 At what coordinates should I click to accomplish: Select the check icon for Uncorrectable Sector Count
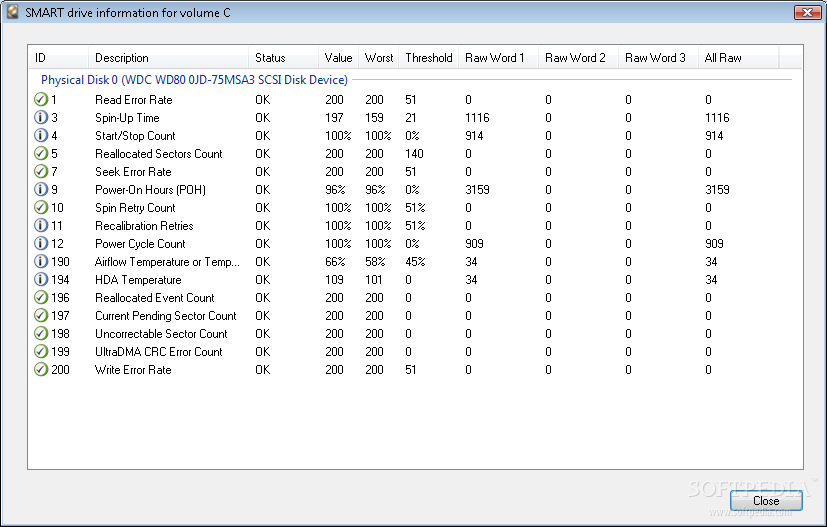[41, 333]
